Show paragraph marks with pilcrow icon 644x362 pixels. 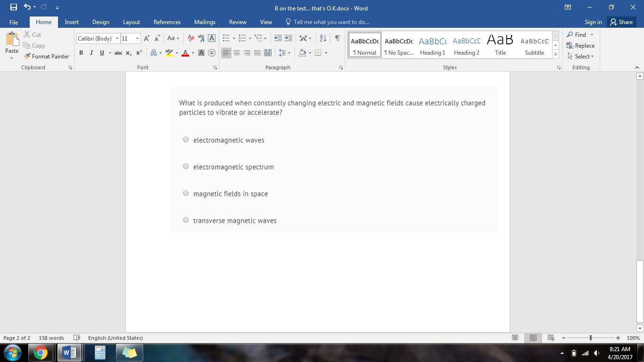click(337, 38)
